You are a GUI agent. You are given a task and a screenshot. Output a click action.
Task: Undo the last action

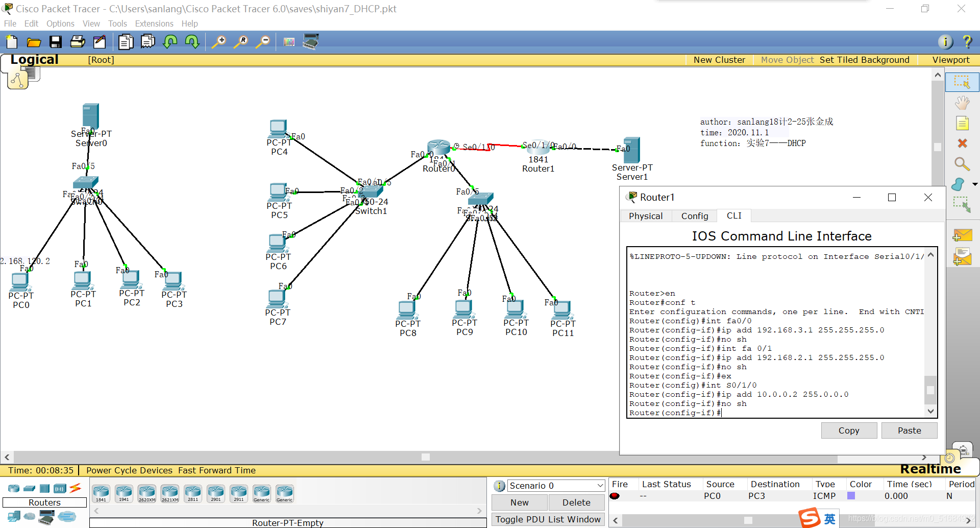tap(170, 42)
